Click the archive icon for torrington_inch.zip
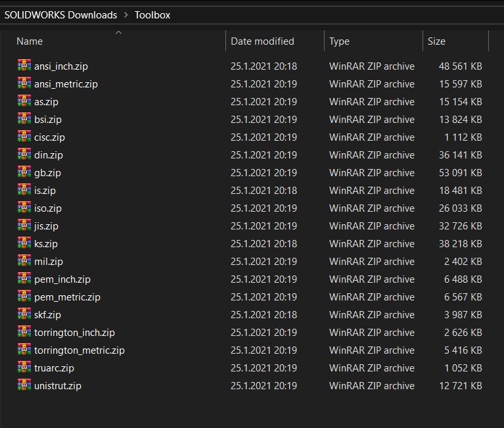 tap(24, 331)
